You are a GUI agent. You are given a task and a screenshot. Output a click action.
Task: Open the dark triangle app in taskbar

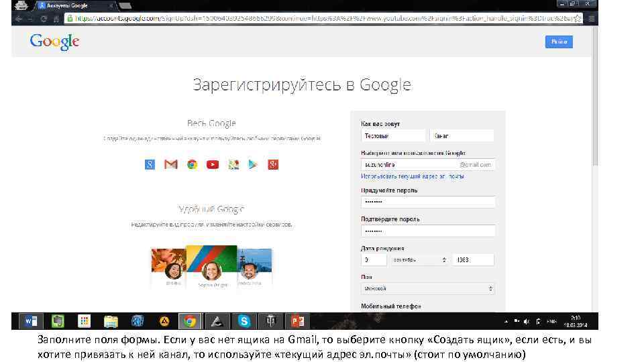point(217,321)
